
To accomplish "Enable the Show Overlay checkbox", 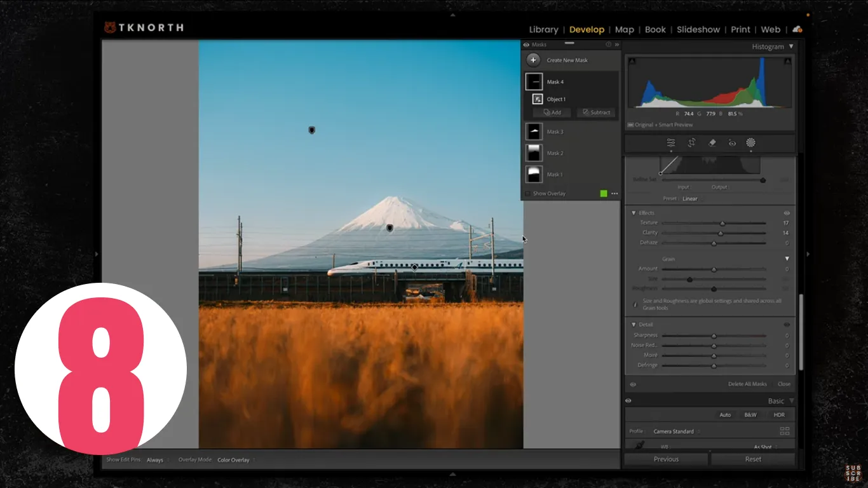I will 527,194.
